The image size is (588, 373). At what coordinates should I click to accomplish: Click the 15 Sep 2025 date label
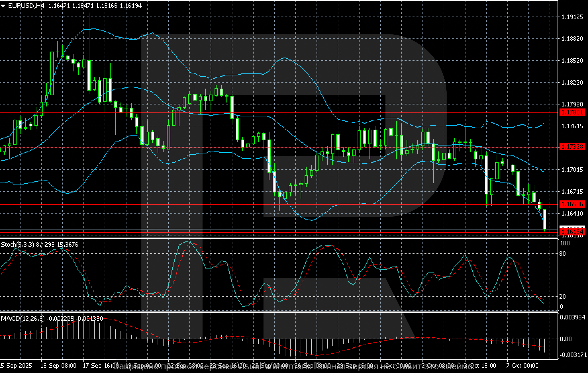(x=16, y=365)
